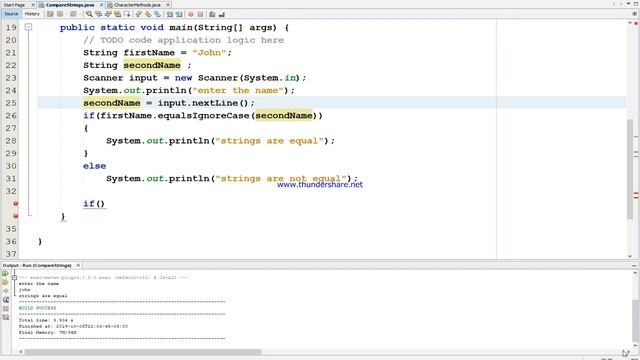Click the Output vertical scrollbar thumb
The width and height of the screenshot is (640, 360).
click(x=635, y=320)
